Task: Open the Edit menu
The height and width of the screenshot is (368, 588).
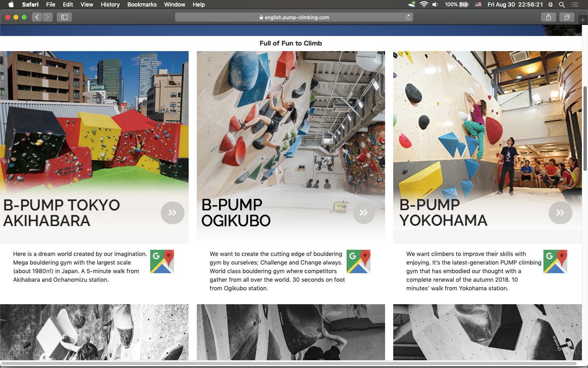Action: coord(68,4)
